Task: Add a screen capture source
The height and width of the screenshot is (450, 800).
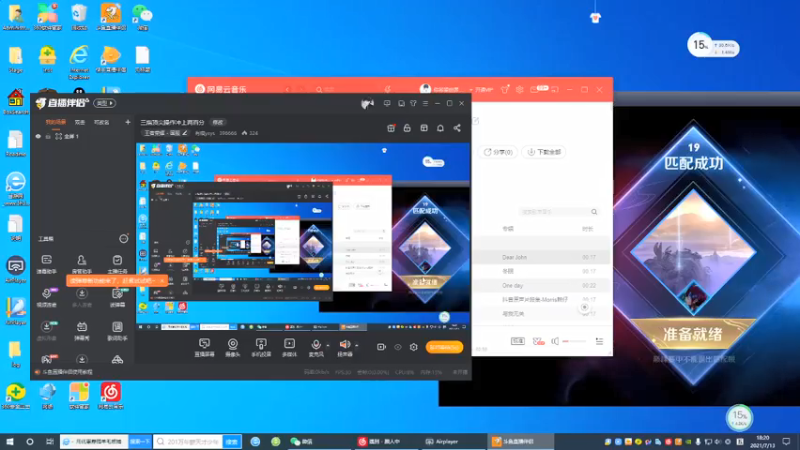Action: point(204,347)
